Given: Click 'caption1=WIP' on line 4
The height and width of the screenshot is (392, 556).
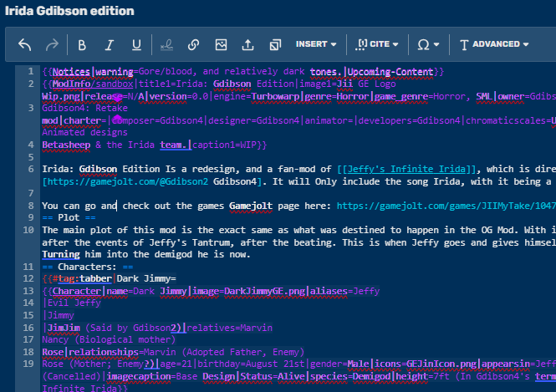Looking at the screenshot, I should click(x=224, y=145).
